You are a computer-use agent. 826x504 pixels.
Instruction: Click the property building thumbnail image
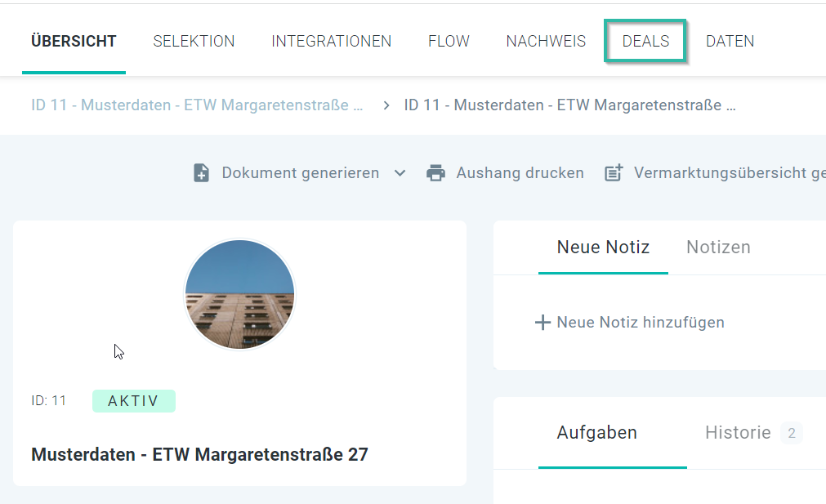pos(239,294)
